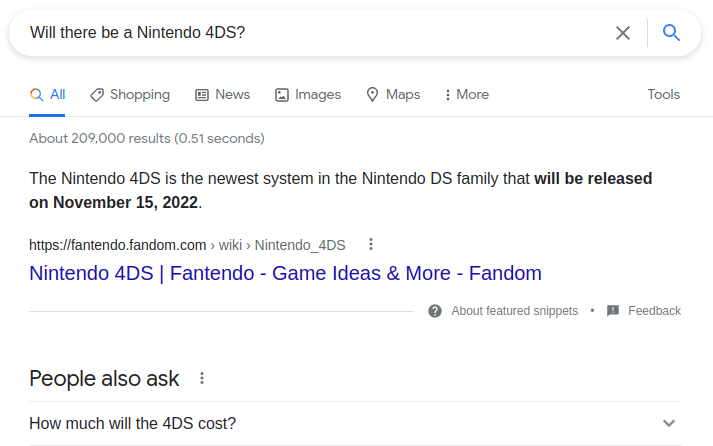Open options dots beside fantendo.fandom.com URL
This screenshot has height=446, width=713.
(x=371, y=244)
